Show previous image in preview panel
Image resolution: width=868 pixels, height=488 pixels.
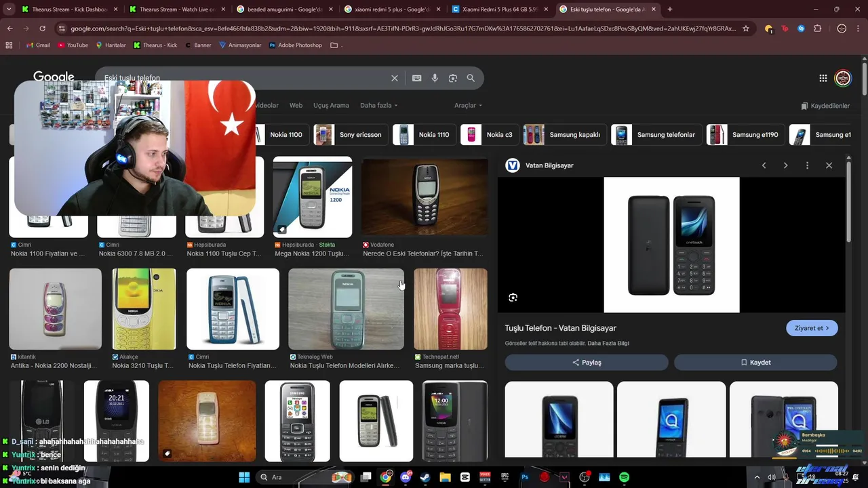click(764, 165)
